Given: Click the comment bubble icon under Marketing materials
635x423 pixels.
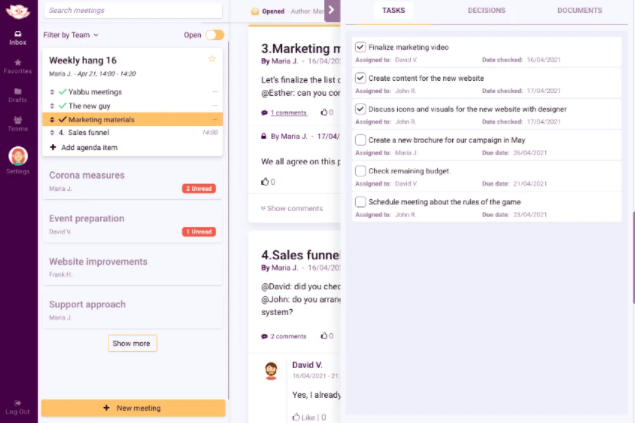Looking at the screenshot, I should coord(264,113).
